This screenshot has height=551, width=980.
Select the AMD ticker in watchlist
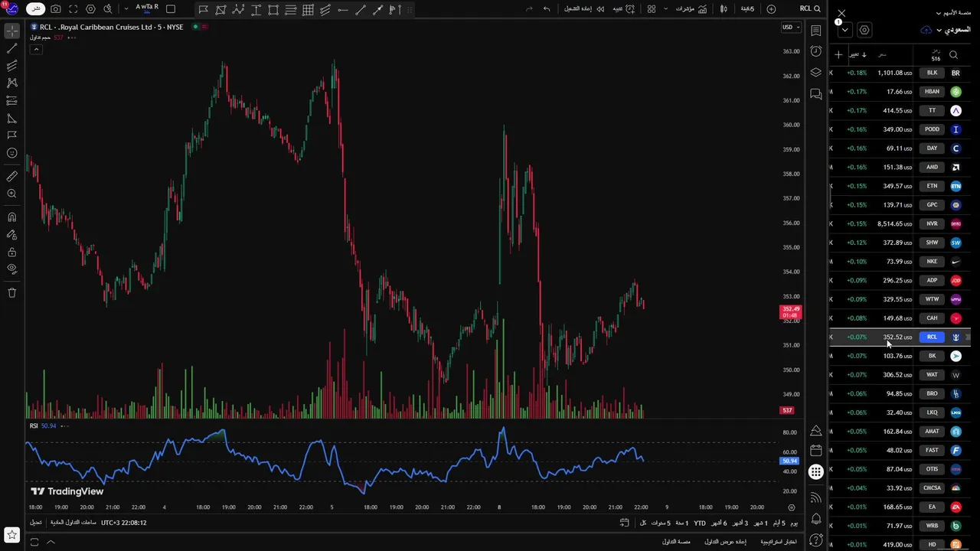click(x=932, y=167)
